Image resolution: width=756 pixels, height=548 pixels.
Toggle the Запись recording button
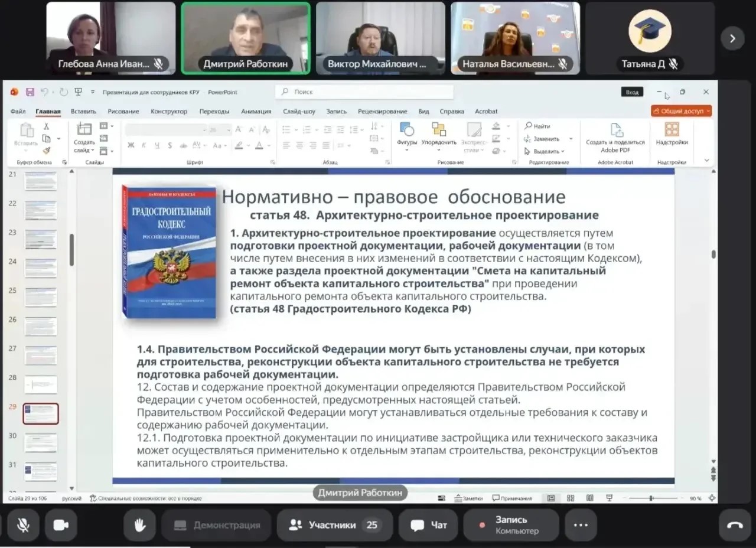point(511,525)
